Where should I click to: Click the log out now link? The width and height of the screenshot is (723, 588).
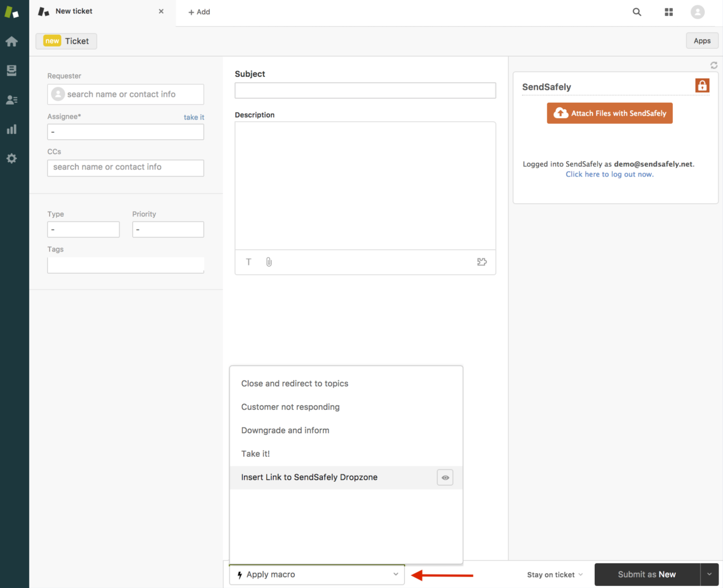click(609, 174)
